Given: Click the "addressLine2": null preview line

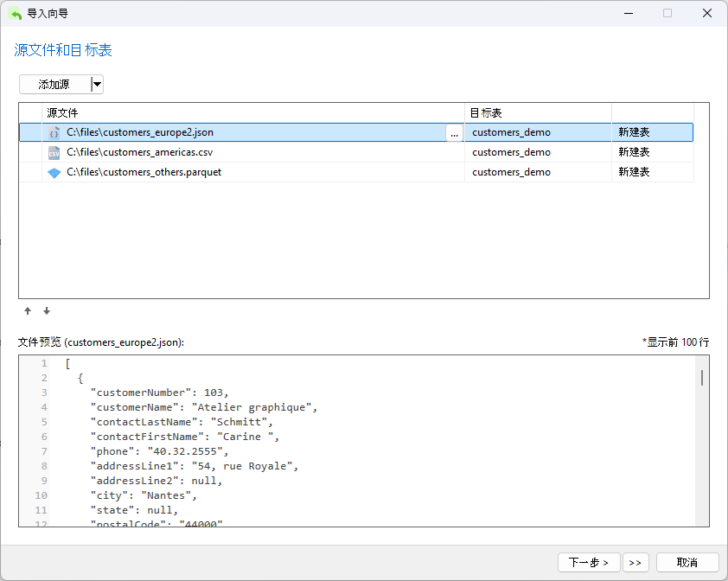Looking at the screenshot, I should [x=156, y=482].
